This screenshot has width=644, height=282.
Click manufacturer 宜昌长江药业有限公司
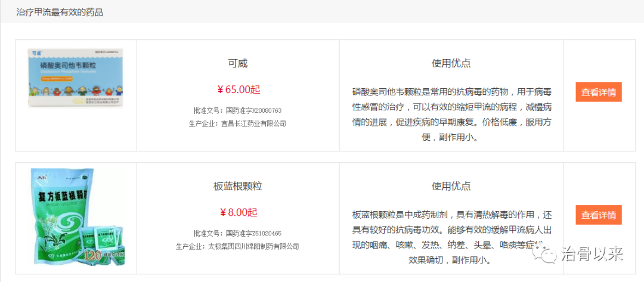(253, 123)
